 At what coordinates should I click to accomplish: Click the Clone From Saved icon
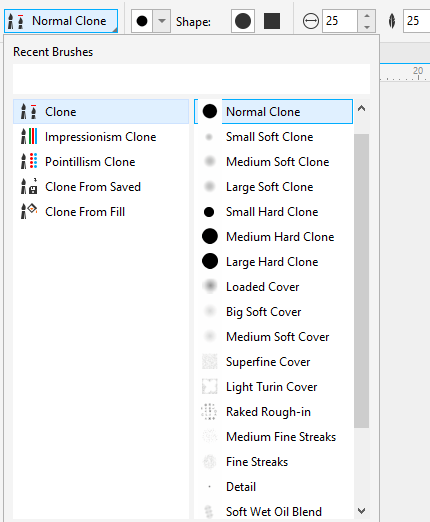pyautogui.click(x=29, y=187)
